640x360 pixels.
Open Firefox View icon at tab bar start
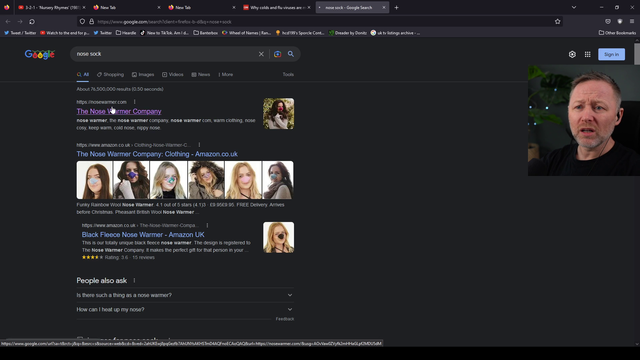7,7
